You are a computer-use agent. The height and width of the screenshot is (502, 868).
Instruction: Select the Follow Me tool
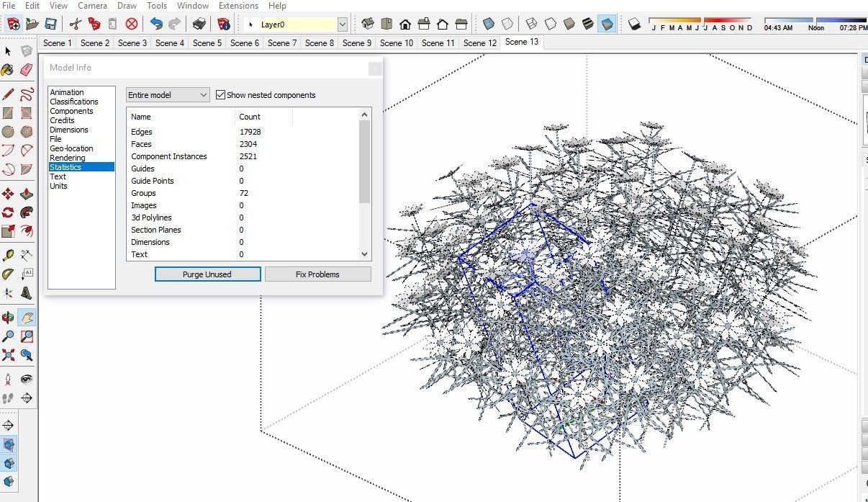tap(27, 212)
